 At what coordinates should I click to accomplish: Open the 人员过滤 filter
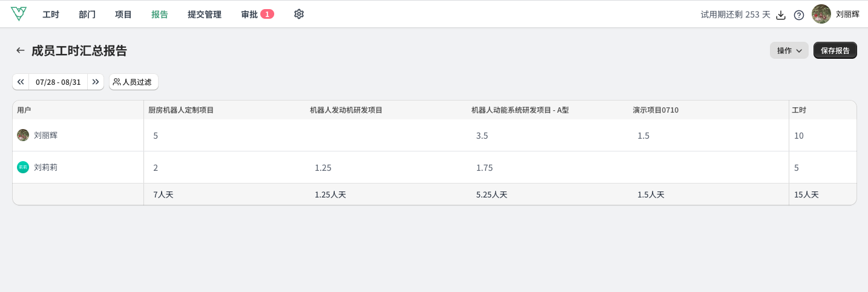coord(134,82)
